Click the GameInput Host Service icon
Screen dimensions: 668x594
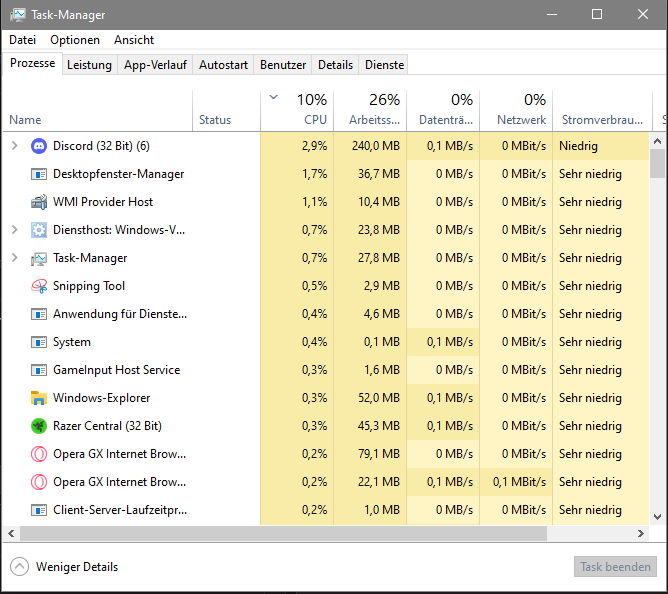39,370
